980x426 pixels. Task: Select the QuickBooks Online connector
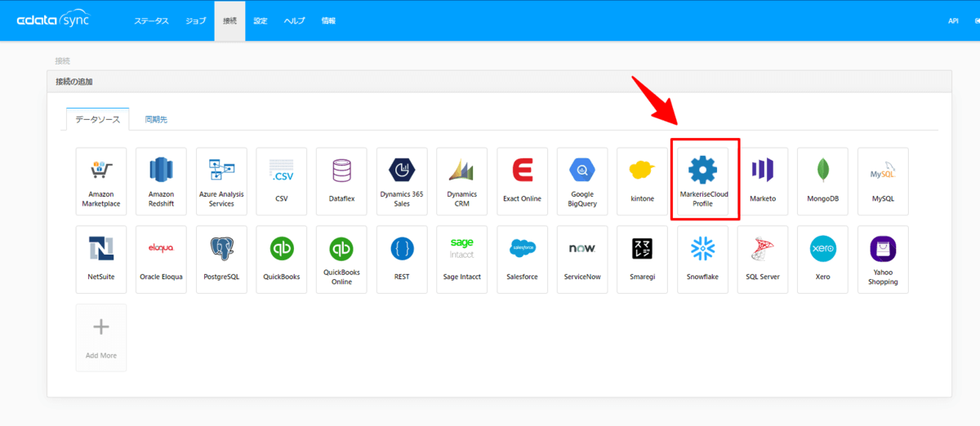point(341,260)
